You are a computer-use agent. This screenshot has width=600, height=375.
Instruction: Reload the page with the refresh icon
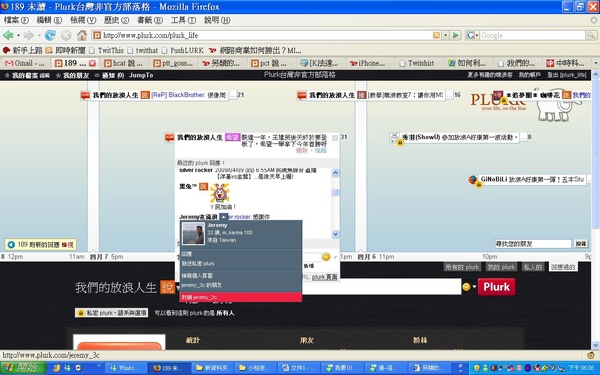pyautogui.click(x=50, y=35)
